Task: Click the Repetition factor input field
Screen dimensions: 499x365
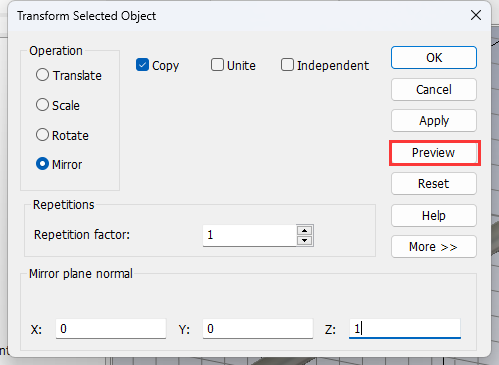Action: (x=250, y=235)
